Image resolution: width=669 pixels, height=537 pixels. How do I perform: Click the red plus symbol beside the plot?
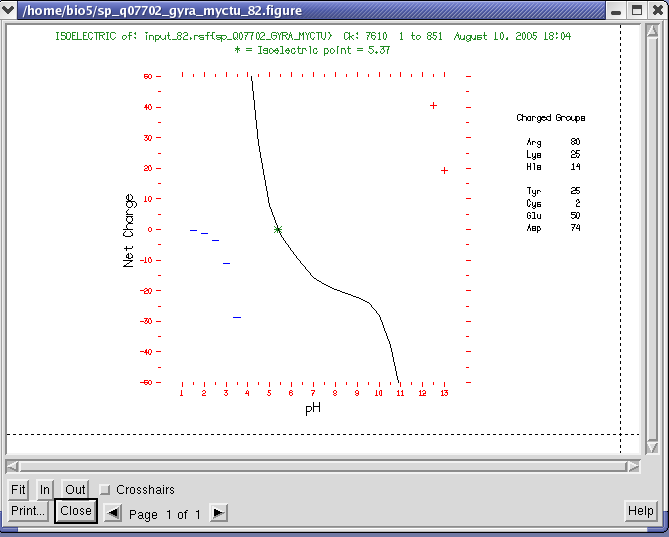click(444, 171)
